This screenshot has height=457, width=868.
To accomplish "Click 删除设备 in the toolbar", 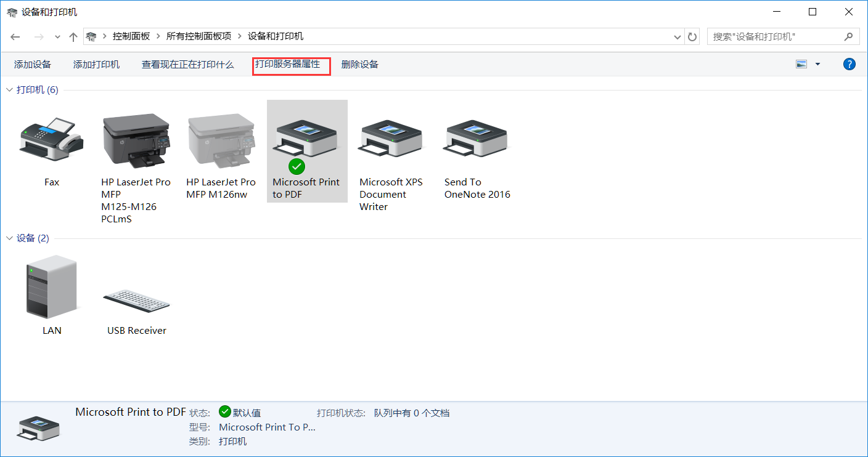I will point(360,64).
